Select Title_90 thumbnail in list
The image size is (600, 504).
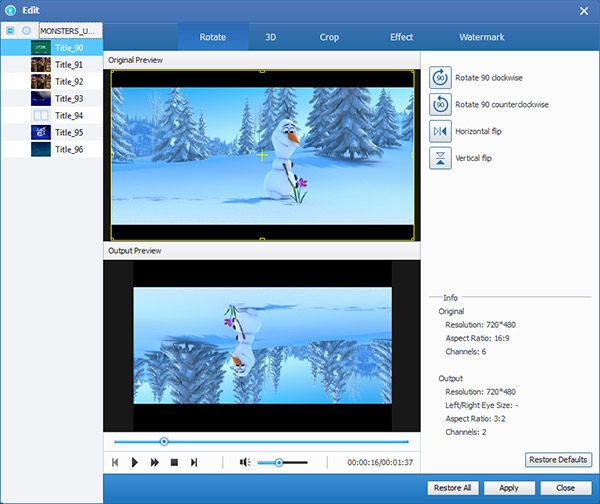coord(41,48)
